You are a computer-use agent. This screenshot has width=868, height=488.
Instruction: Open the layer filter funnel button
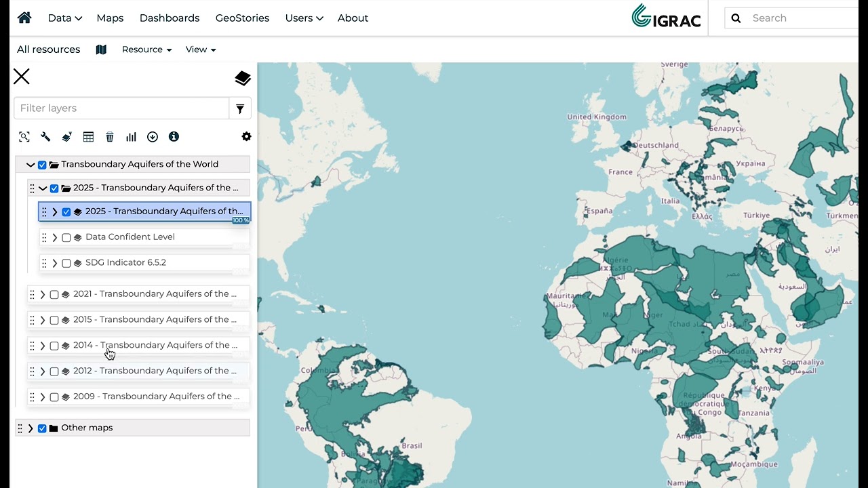(240, 108)
